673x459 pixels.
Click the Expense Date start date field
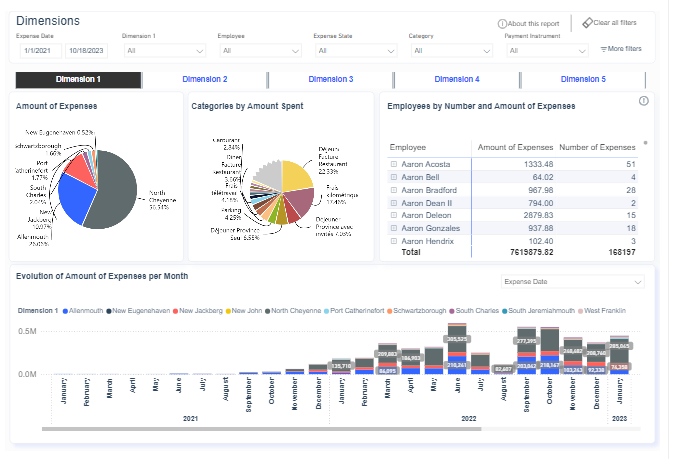coord(35,49)
